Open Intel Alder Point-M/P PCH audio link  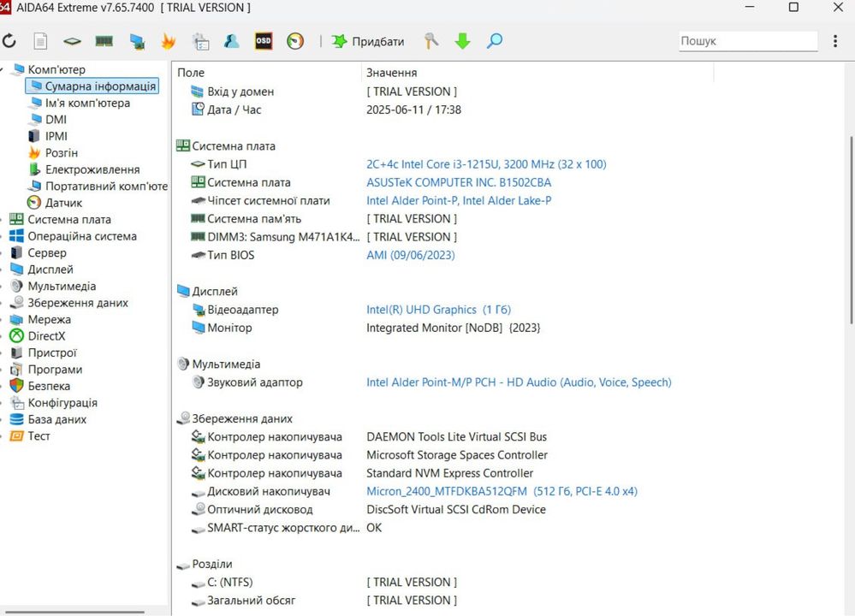click(x=519, y=382)
